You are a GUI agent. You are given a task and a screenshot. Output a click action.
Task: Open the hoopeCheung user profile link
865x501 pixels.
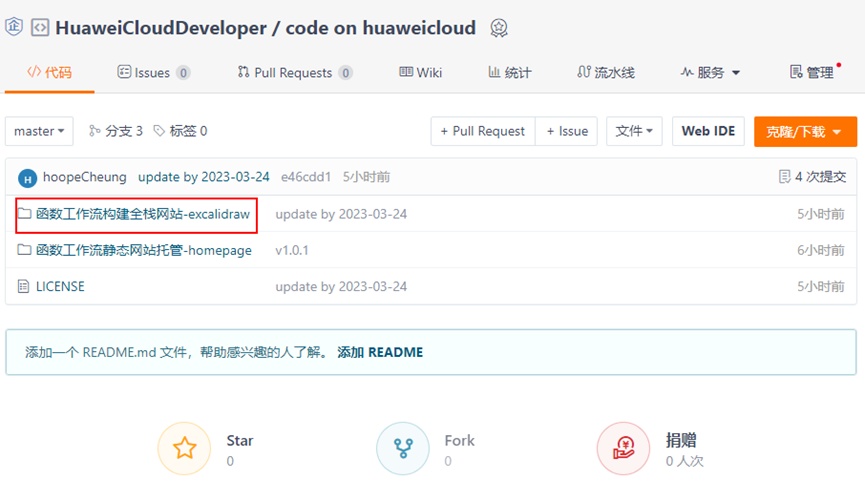click(x=85, y=177)
